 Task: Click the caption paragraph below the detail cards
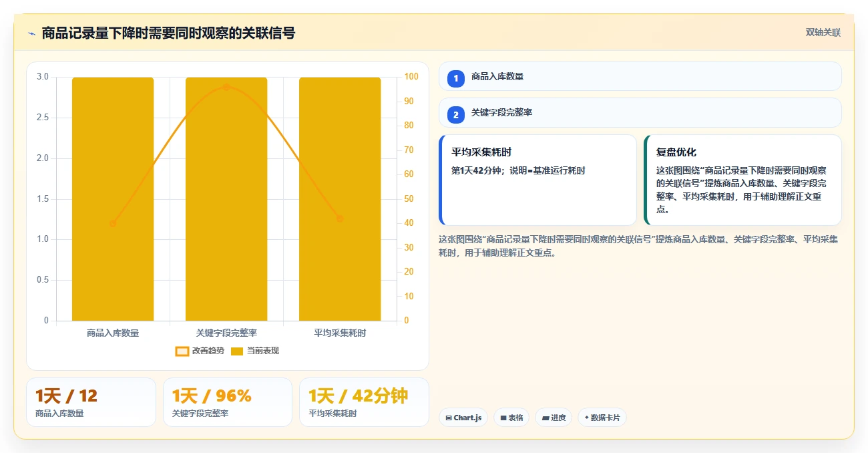pyautogui.click(x=640, y=246)
